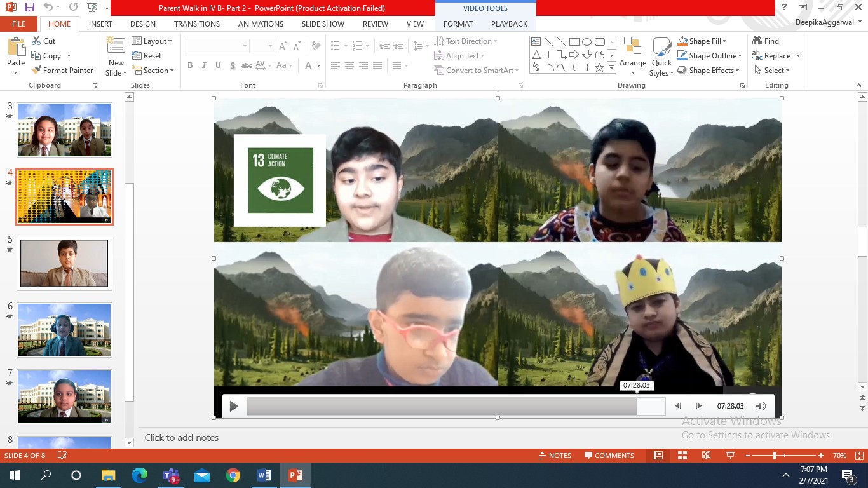Open the ANIMATIONS tab
868x488 pixels.
261,24
